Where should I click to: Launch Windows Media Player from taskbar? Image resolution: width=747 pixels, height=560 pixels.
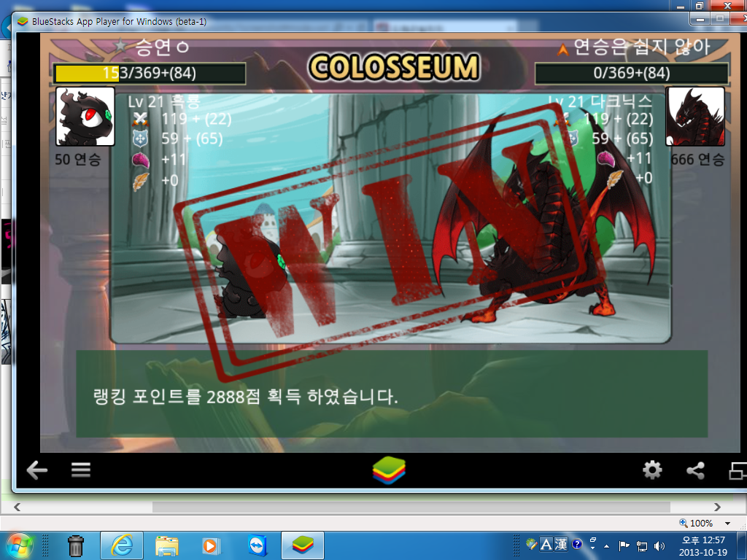[x=211, y=545]
